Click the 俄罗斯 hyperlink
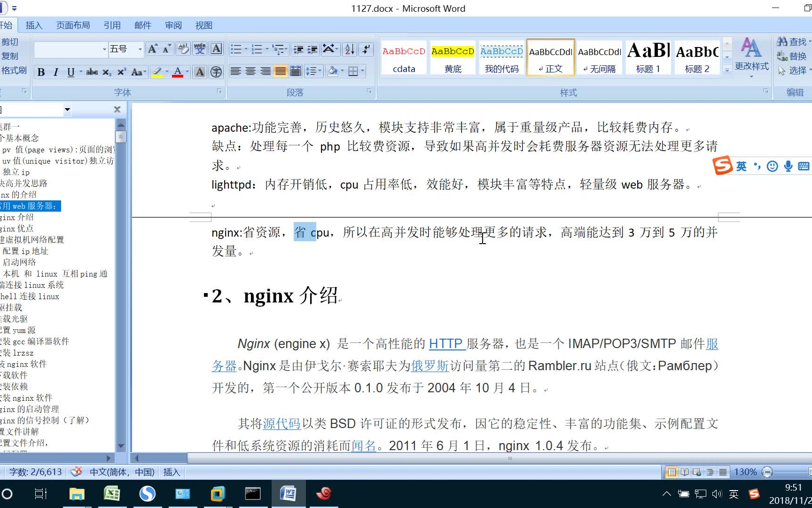 point(430,366)
